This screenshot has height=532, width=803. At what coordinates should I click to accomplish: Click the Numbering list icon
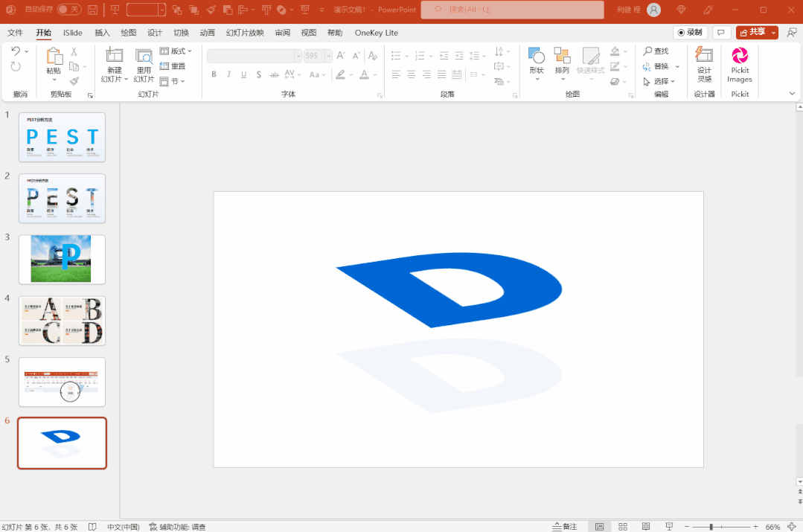420,55
